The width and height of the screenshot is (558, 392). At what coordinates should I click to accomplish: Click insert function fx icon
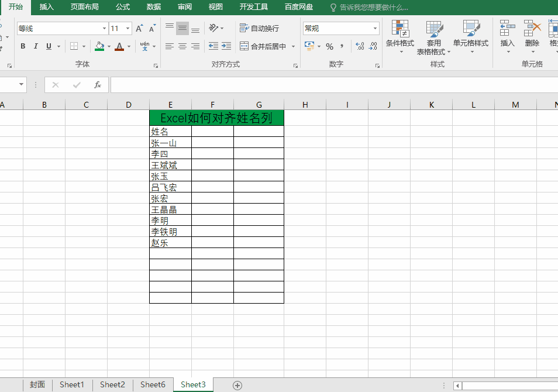coord(98,85)
